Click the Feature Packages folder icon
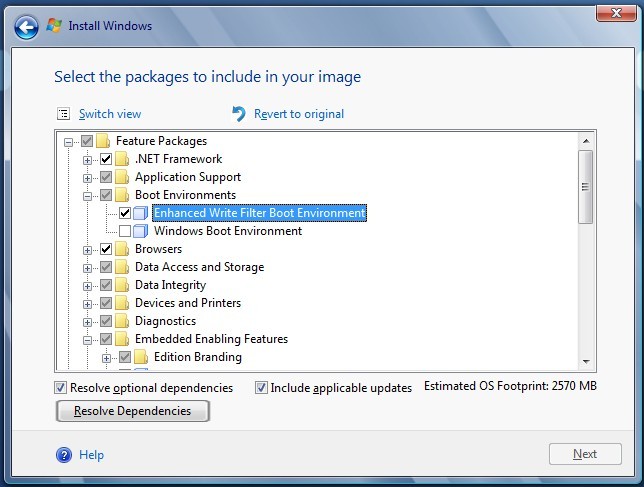Screen dimensions: 644x487 pos(103,141)
